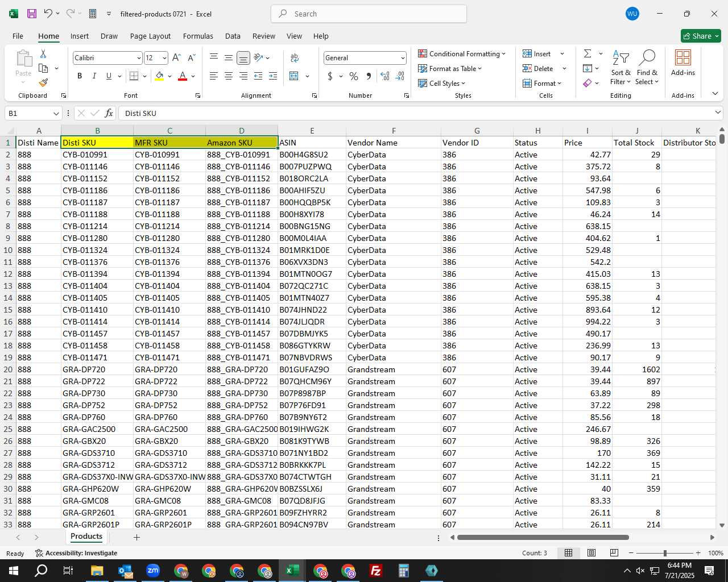Click the Share button
728x582 pixels.
tap(701, 36)
